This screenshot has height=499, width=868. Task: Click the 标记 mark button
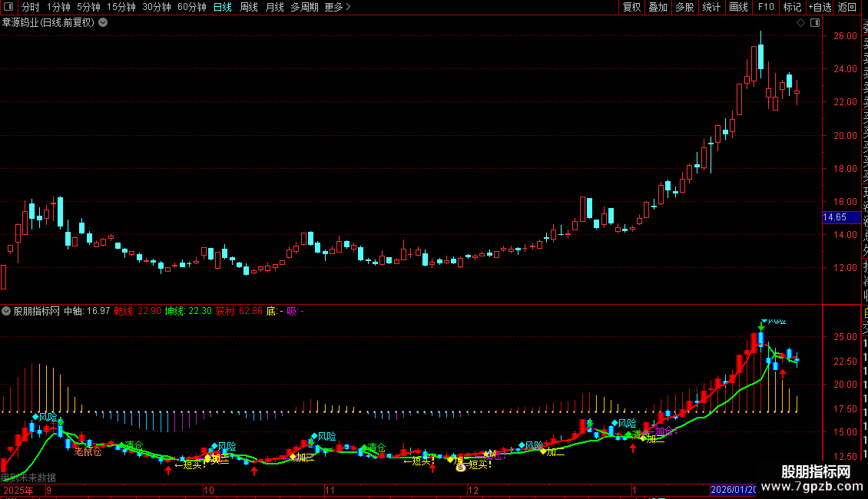click(792, 7)
